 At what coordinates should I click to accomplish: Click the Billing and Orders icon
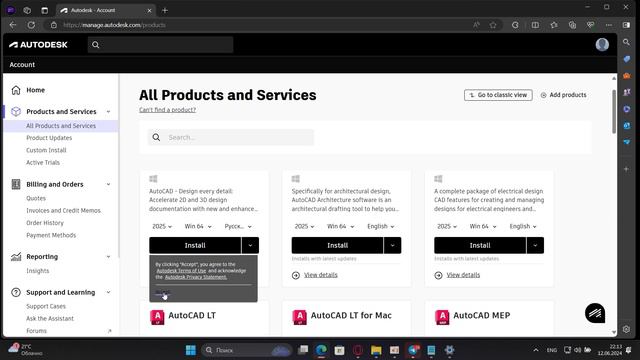[x=16, y=184]
